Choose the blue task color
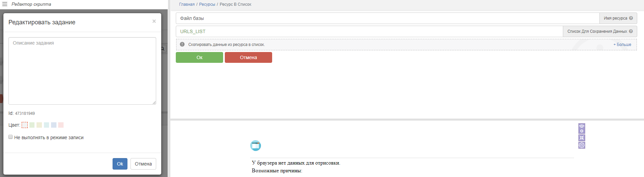Image resolution: width=644 pixels, height=177 pixels. coord(54,125)
